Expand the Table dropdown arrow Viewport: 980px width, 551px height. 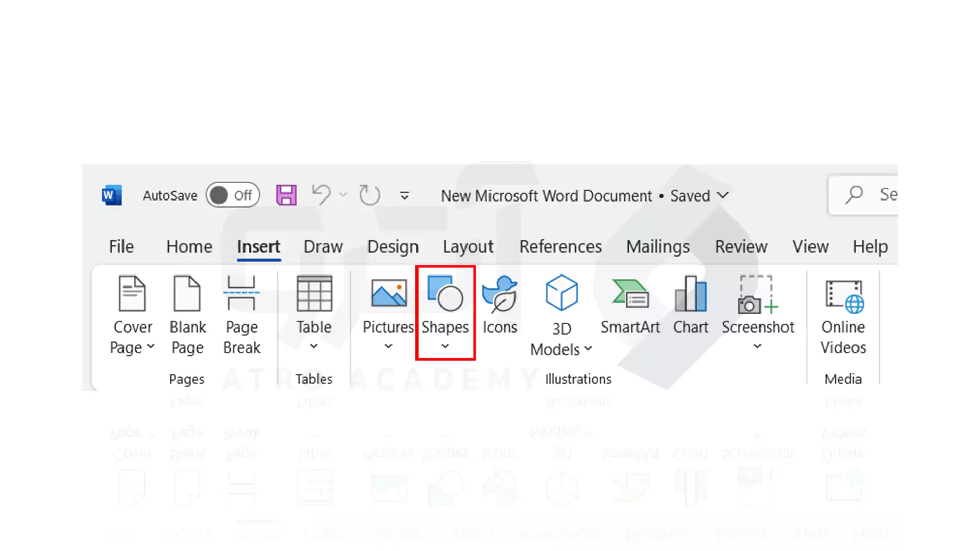click(314, 346)
